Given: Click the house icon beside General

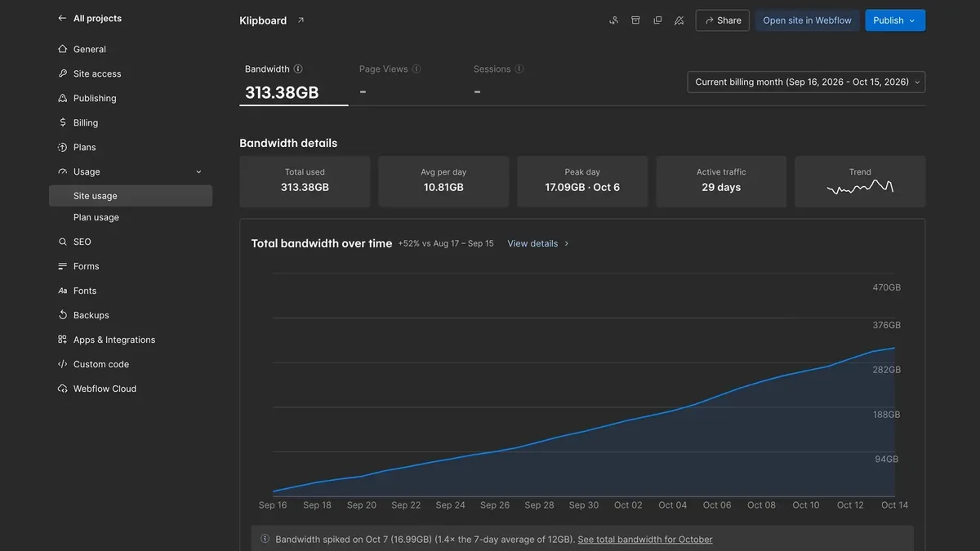Looking at the screenshot, I should [63, 49].
